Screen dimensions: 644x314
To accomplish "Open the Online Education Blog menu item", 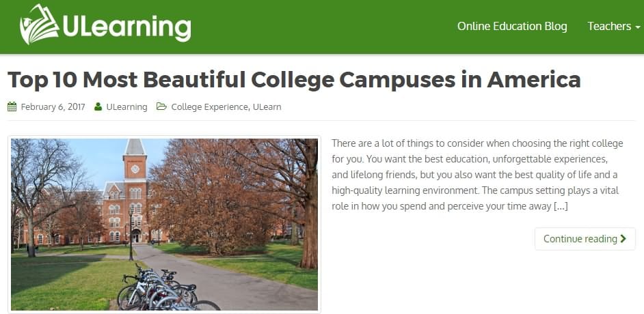I will tap(512, 26).
